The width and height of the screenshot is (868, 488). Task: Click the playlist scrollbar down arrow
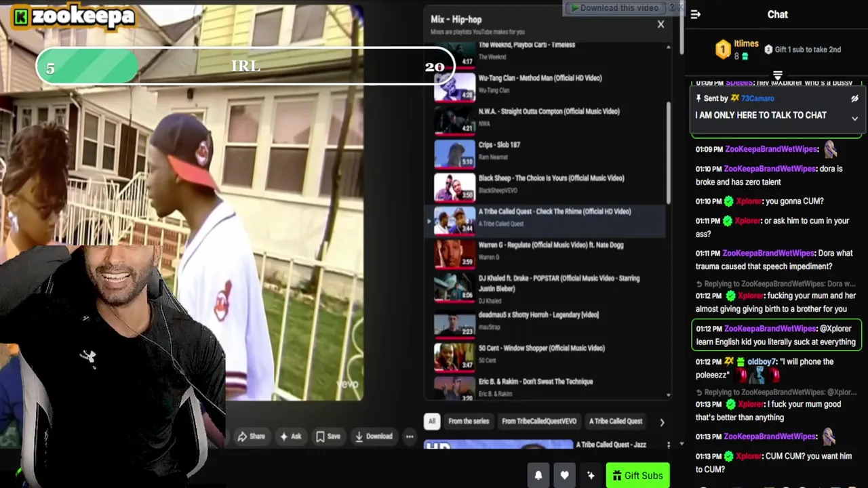point(669,395)
